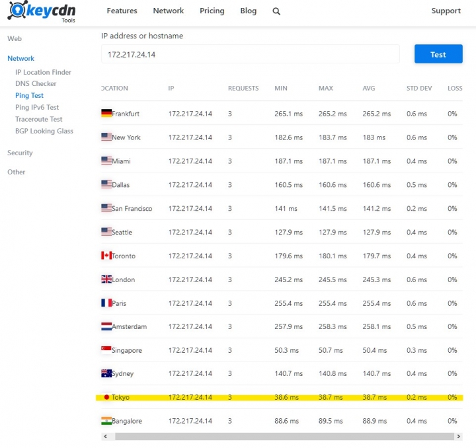This screenshot has height=448, width=476.
Task: Open the Features menu
Action: [x=122, y=11]
